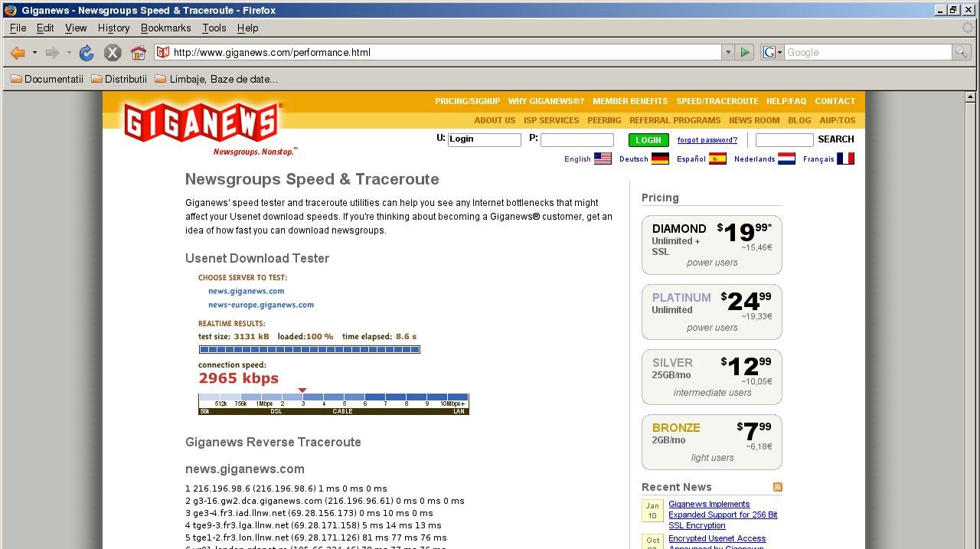Open the Edit menu
Viewport: 980px width, 549px height.
[45, 28]
